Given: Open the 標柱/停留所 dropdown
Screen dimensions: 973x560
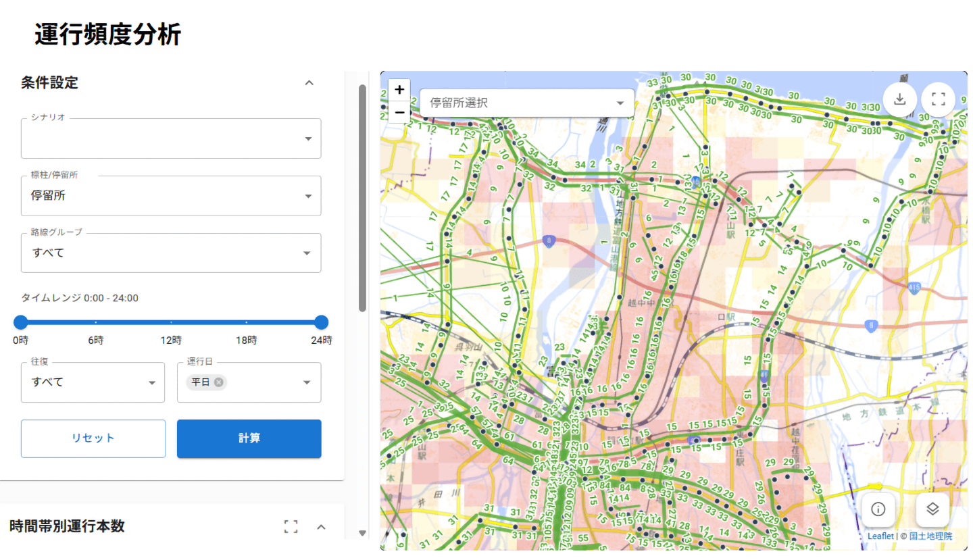Looking at the screenshot, I should point(171,196).
